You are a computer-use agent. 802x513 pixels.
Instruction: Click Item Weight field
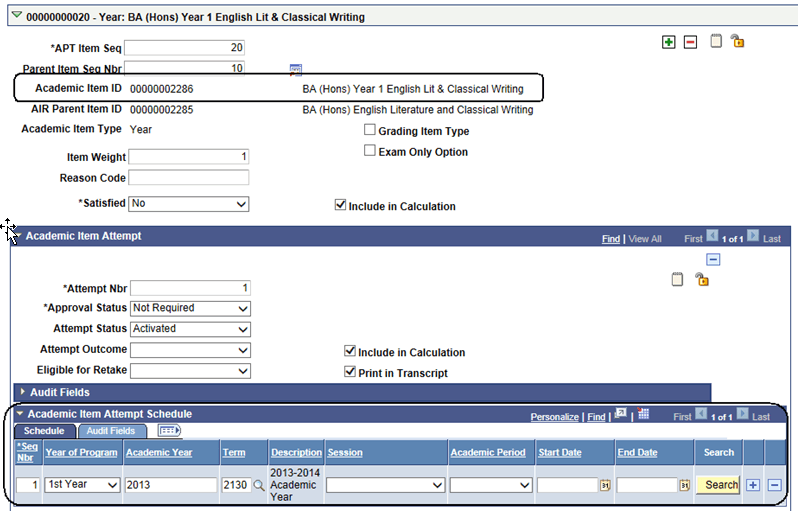coord(189,157)
